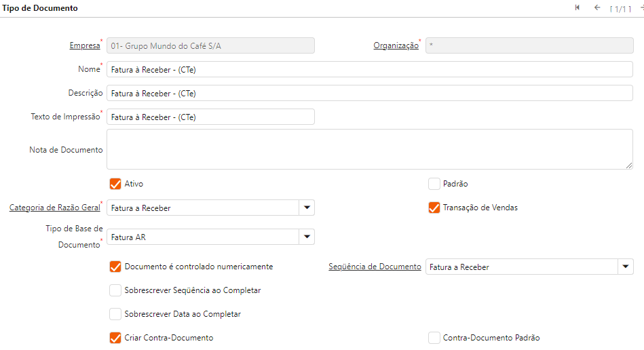Disable Documento é controlado numericamente
Image resolution: width=644 pixels, height=350 pixels.
tap(115, 267)
